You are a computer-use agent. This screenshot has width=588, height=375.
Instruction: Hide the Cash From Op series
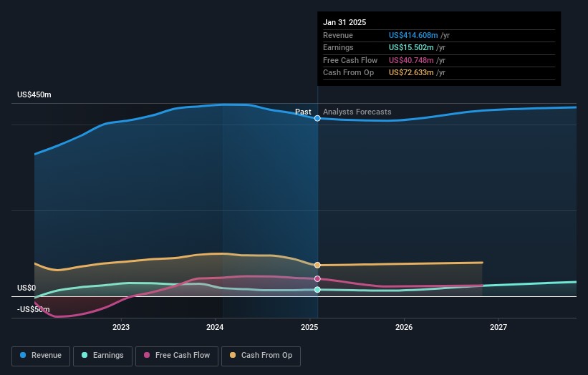(261, 356)
